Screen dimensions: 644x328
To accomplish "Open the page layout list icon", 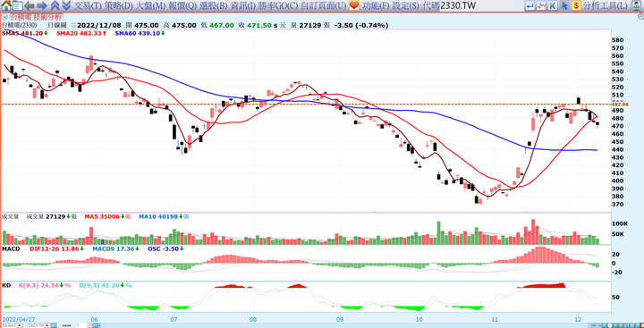I will point(17,5).
